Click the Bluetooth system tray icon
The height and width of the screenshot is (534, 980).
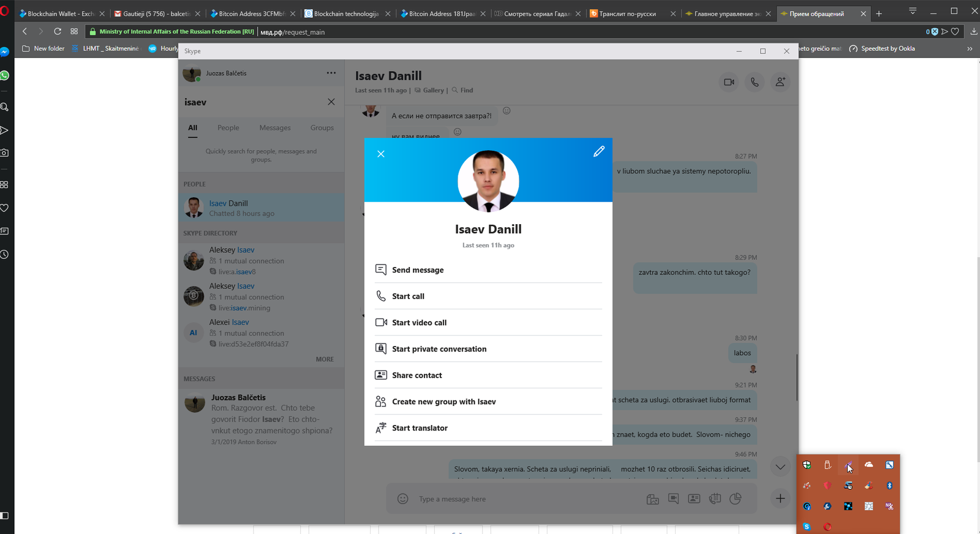tap(889, 486)
